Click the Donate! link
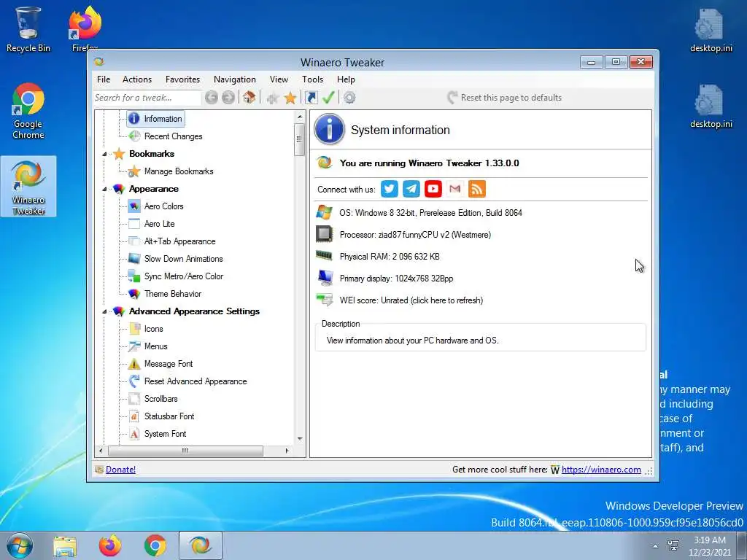The width and height of the screenshot is (747, 560). point(120,470)
